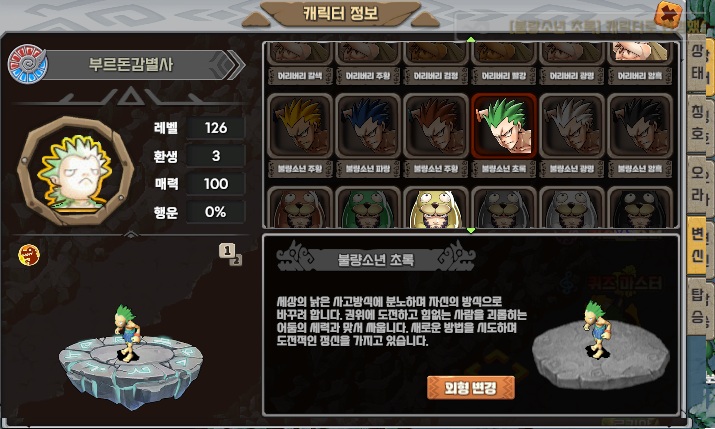
Task: Switch to the 오라 tab
Action: 697,185
